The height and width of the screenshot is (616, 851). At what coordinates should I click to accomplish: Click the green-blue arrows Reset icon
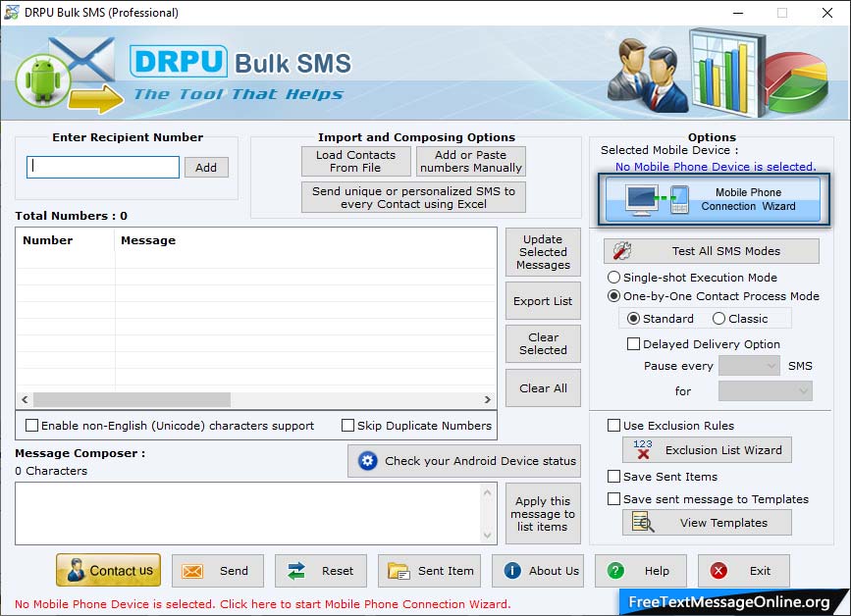point(296,571)
